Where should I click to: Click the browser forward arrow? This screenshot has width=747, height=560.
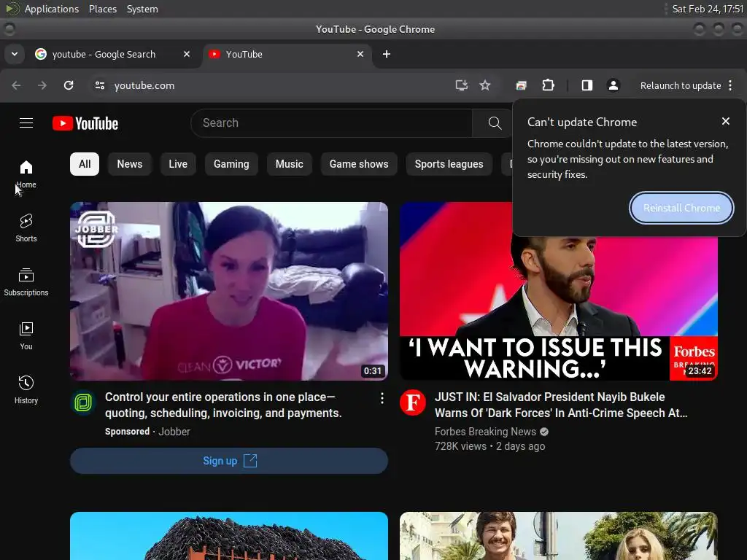pyautogui.click(x=42, y=85)
